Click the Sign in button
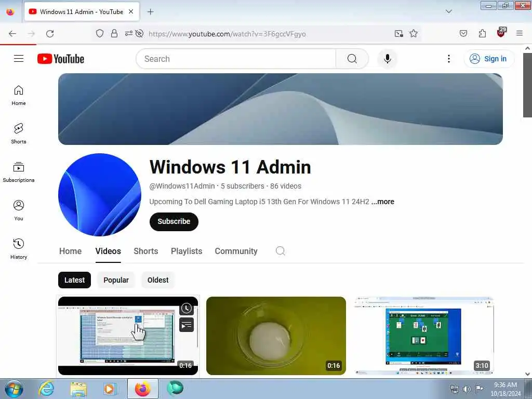Image resolution: width=532 pixels, height=399 pixels. tap(488, 59)
